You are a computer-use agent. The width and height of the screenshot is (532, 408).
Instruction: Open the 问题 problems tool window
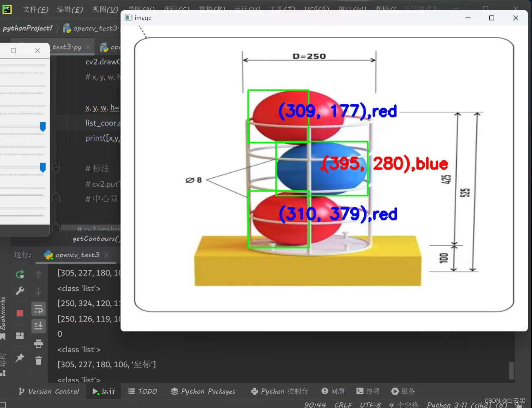pos(333,391)
